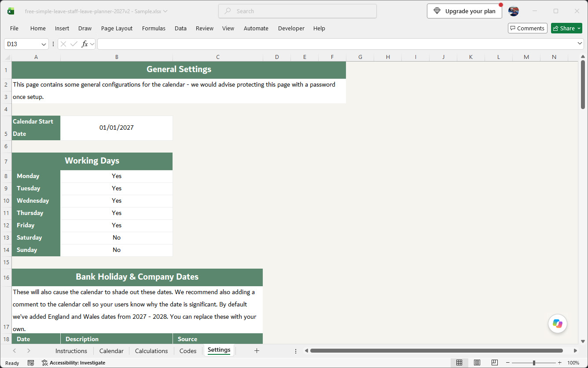This screenshot has width=588, height=368.
Task: Click the Zoom out minus icon
Action: [x=508, y=363]
